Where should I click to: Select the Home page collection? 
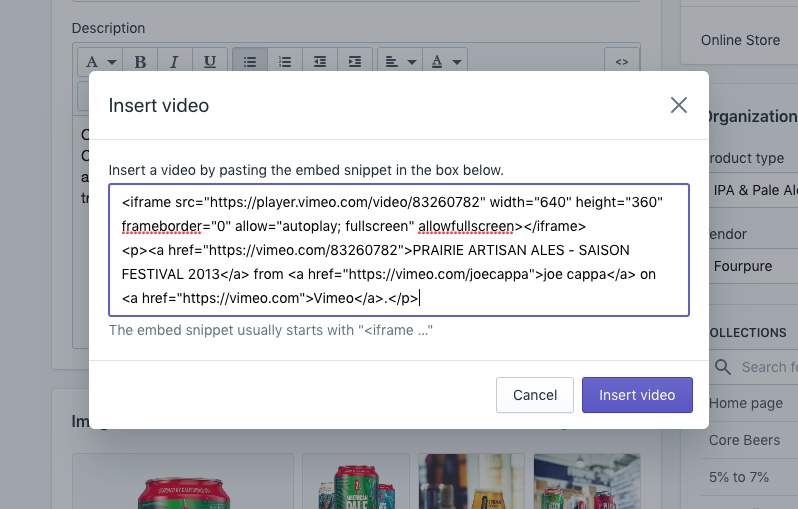click(746, 403)
